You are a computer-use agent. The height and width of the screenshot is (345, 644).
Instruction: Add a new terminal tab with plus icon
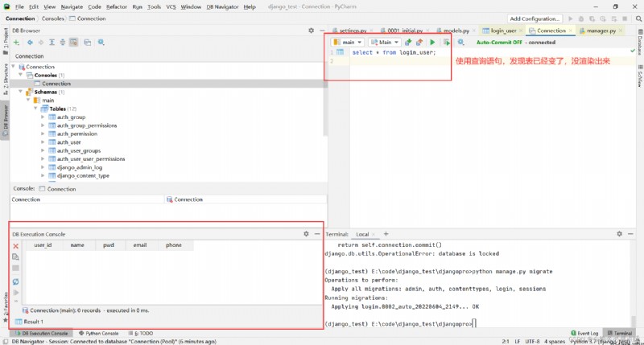[386, 234]
